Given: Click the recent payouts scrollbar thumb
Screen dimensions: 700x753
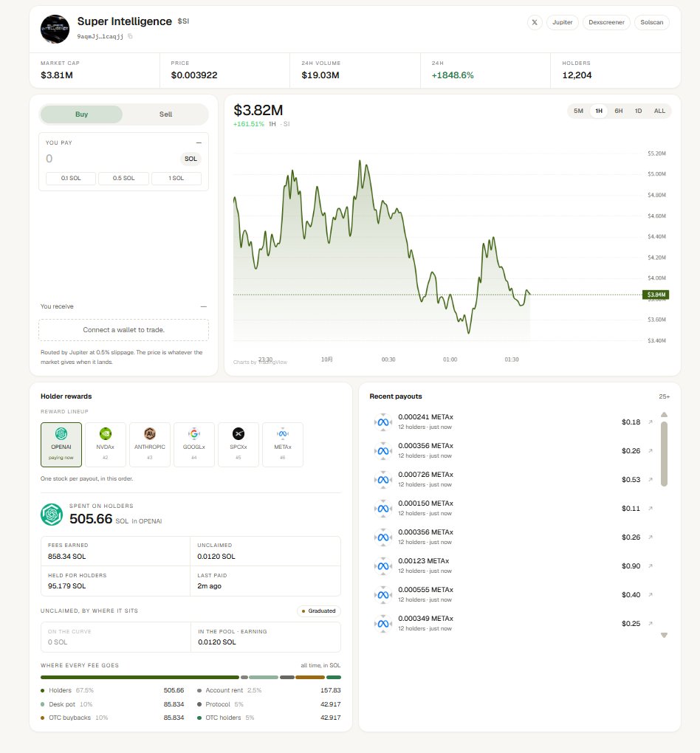Looking at the screenshot, I should coord(664,454).
